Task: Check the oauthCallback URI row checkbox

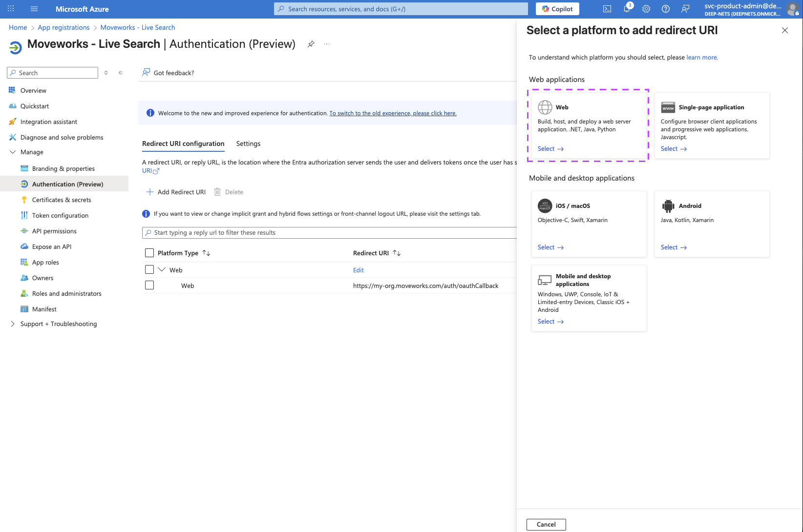Action: tap(149, 285)
